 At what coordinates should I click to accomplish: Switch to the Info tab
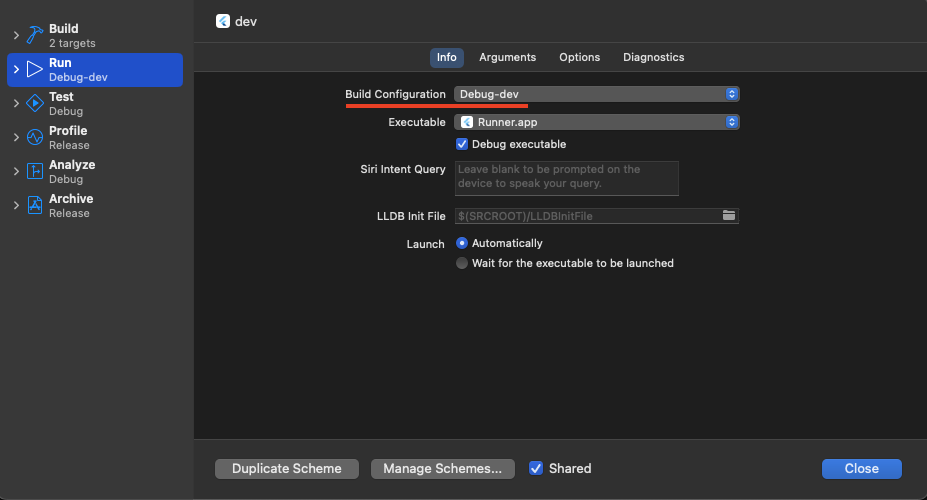(x=446, y=57)
